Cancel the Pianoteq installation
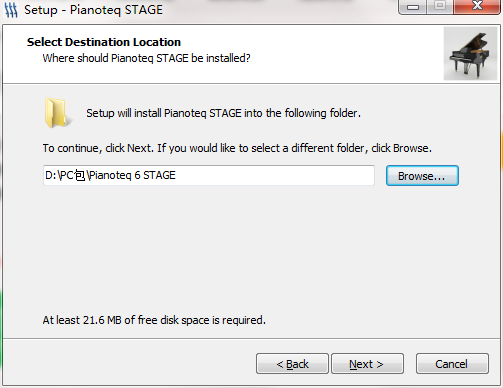The height and width of the screenshot is (388, 503). (x=452, y=364)
